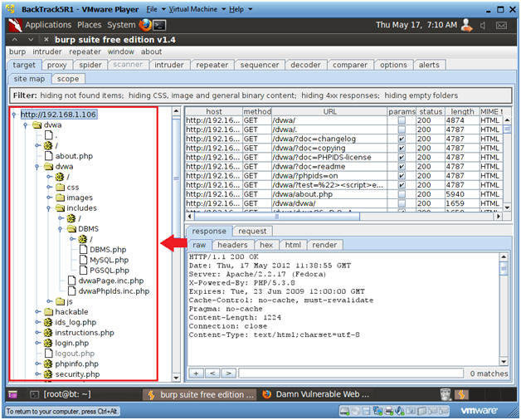
Task: Expand the hackable folder node
Action: (37, 311)
